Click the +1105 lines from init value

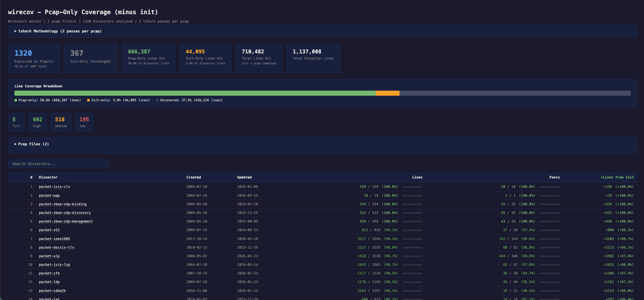pos(609,273)
